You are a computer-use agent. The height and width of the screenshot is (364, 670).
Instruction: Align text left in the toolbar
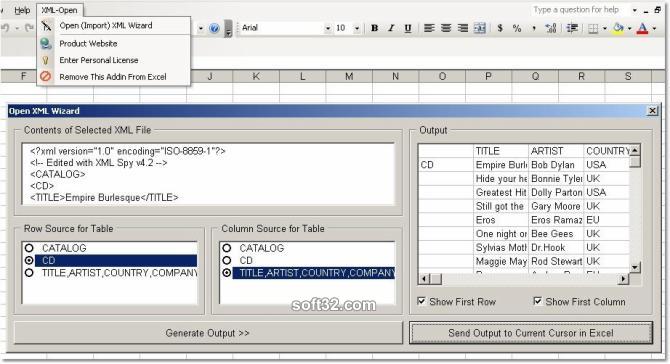(x=429, y=28)
